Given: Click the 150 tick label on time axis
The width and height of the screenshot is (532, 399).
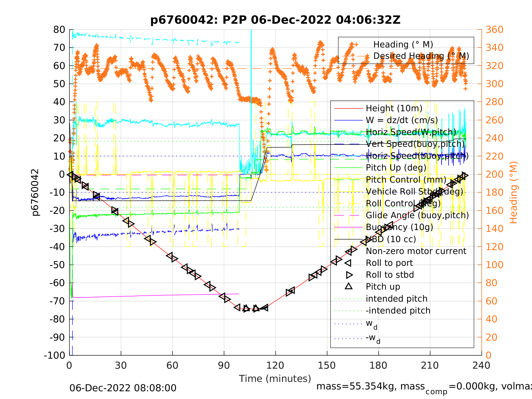Looking at the screenshot, I should point(327,365).
